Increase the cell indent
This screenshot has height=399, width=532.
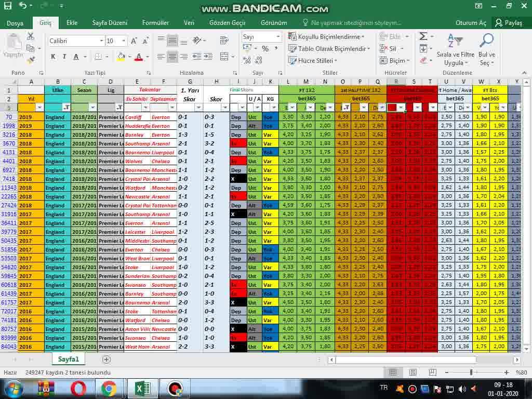[208, 56]
